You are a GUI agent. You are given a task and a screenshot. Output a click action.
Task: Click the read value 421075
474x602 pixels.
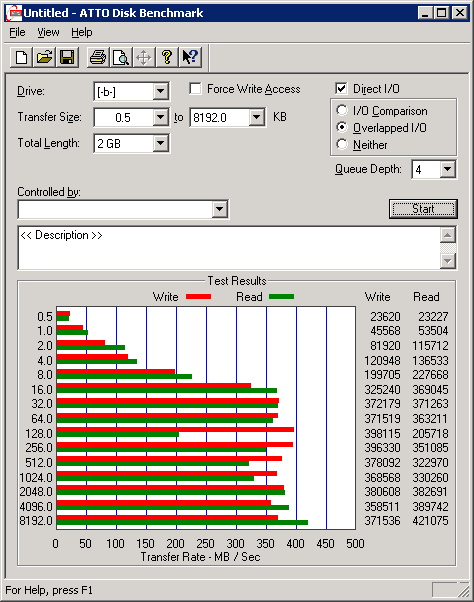point(430,521)
